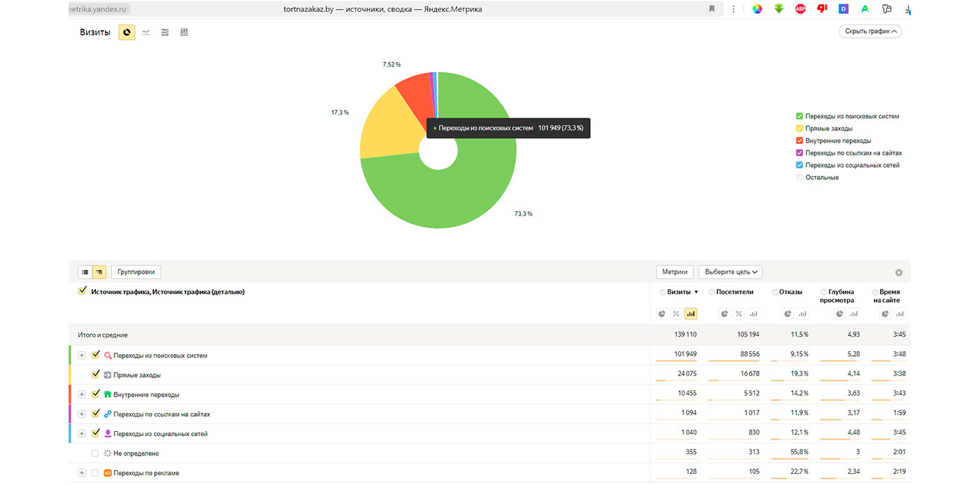Check the Переходы по рекламе row checkbox

(95, 472)
